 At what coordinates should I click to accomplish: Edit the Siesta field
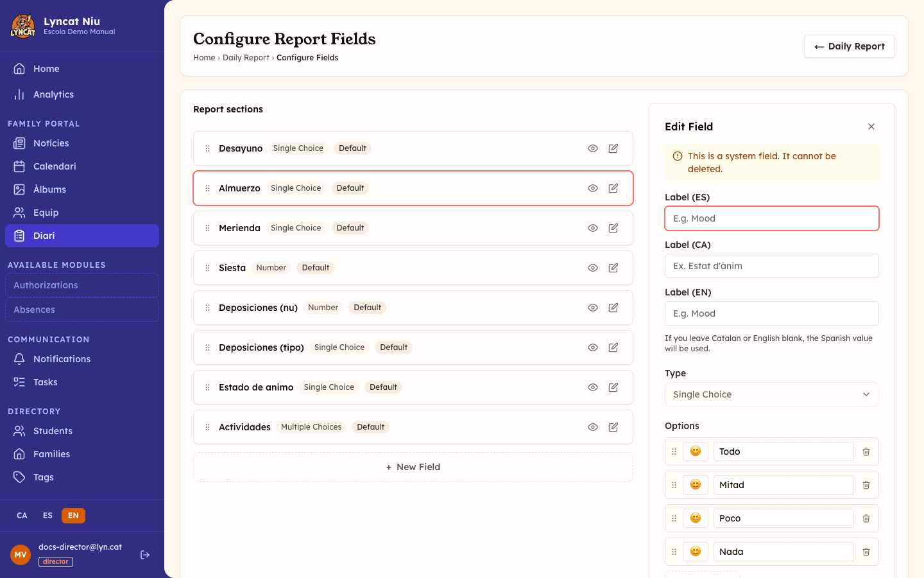613,268
